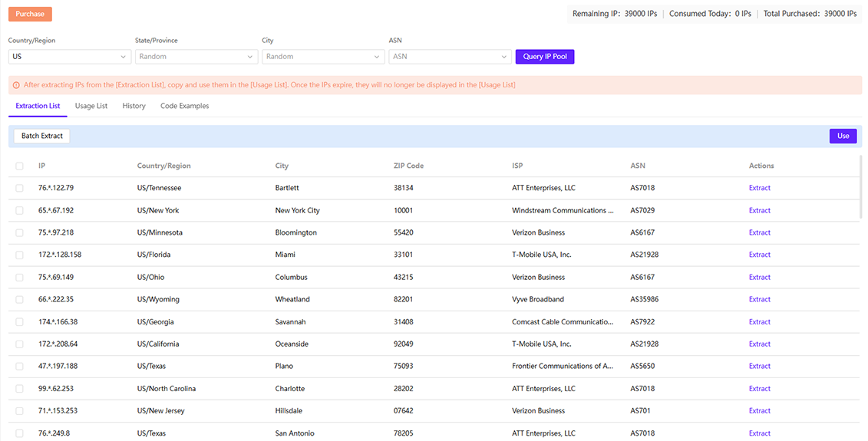
Task: Extract the Miami, Florida IP
Action: 760,255
